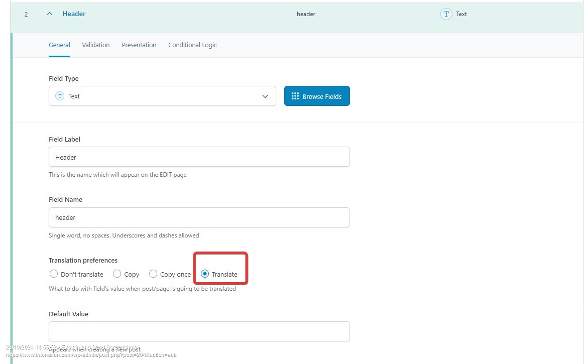Select the Translate radio option
588x364 pixels.
[205, 274]
